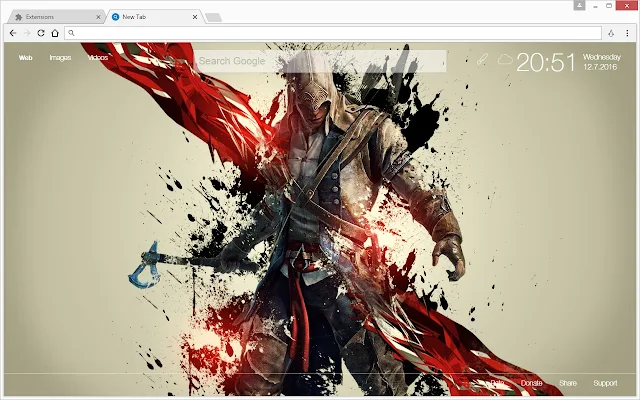Switch to the Extensions tab
This screenshot has height=400, width=640.
click(56, 17)
